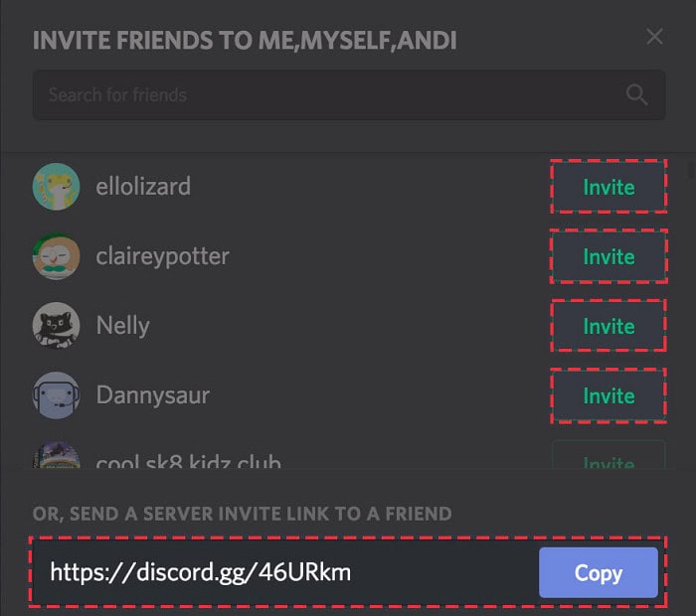This screenshot has width=696, height=616.
Task: Invite Dannysaur to the server
Action: click(x=609, y=395)
